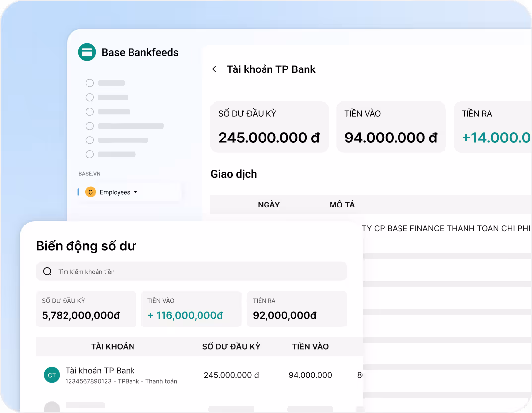Screen dimensions: 532x413
Task: Sort by TIỀN VÀO table column header
Action: click(x=310, y=346)
